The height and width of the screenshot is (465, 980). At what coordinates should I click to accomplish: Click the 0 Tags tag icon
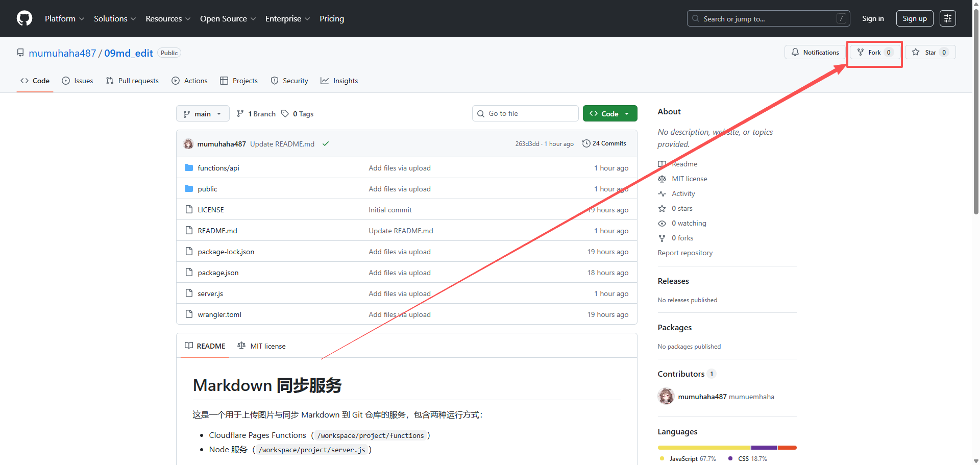tap(285, 114)
